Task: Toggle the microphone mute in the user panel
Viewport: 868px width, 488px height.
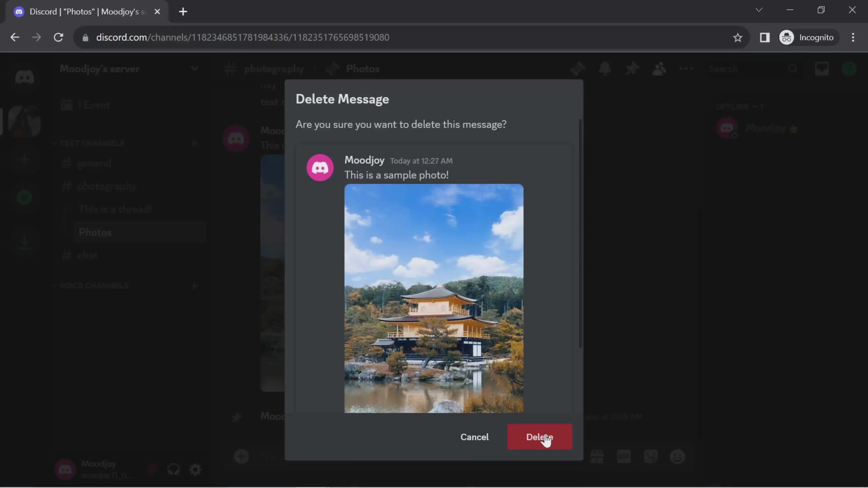Action: (x=152, y=469)
